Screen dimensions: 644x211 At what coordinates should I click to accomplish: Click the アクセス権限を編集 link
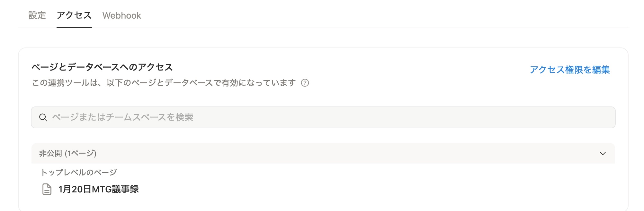[569, 70]
